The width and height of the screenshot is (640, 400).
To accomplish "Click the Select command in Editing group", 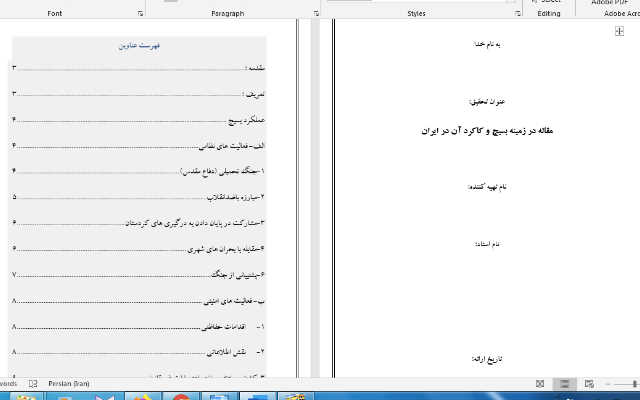I will click(x=550, y=2).
